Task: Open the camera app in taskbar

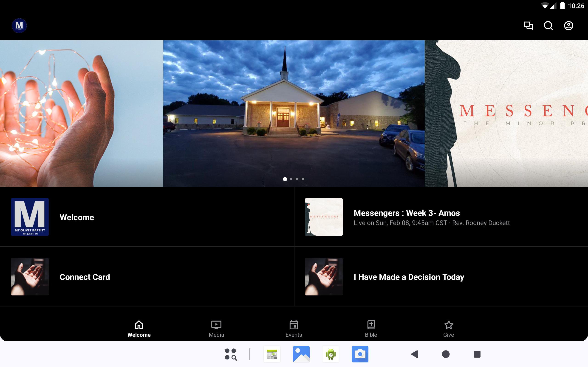Action: coord(360,354)
